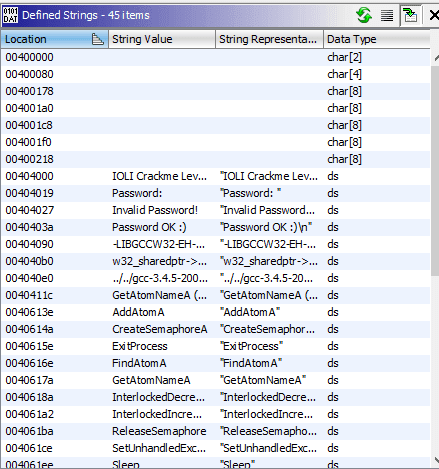The image size is (439, 469).
Task: Select the GetAtomNameA string at 0040617a
Action: tap(151, 380)
